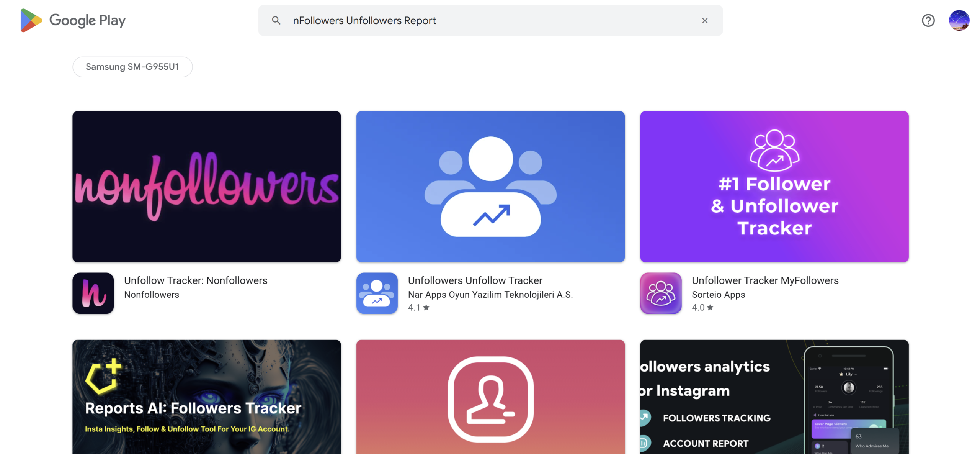Open the account profile avatar
This screenshot has width=980, height=454.
tap(959, 20)
